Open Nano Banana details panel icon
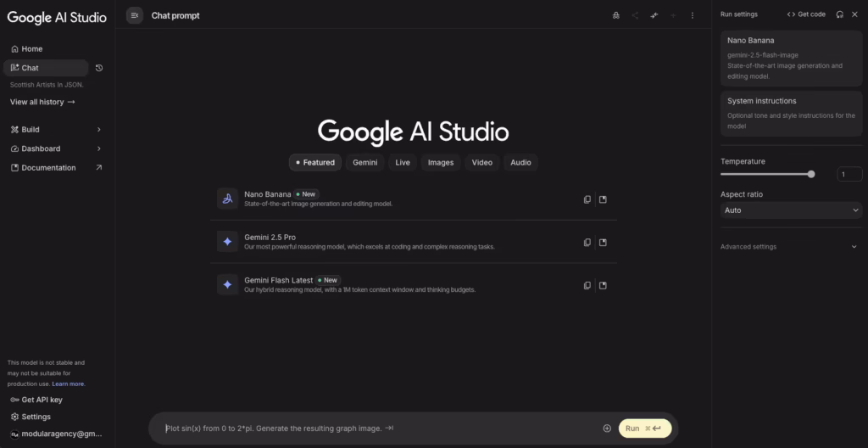 (603, 199)
